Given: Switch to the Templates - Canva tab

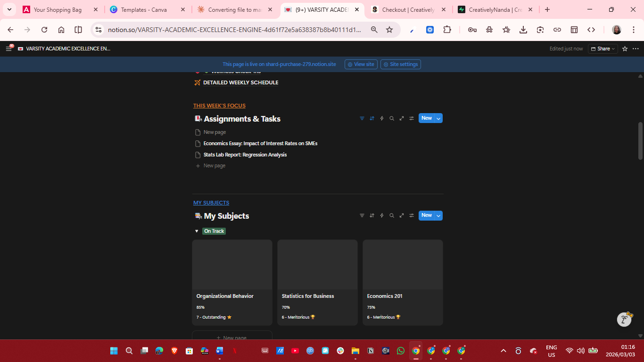Looking at the screenshot, I should point(144,9).
